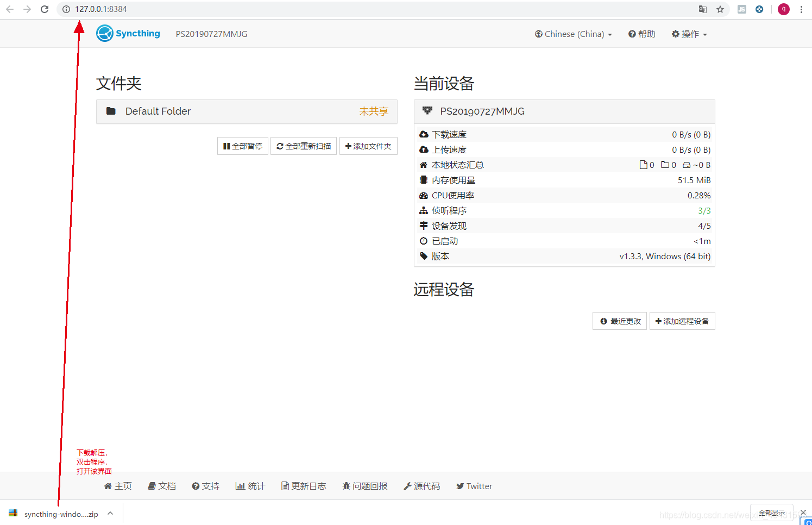Screen dimensions: 812x525
Task: Open the 操作 actions dropdown
Action: pos(689,34)
